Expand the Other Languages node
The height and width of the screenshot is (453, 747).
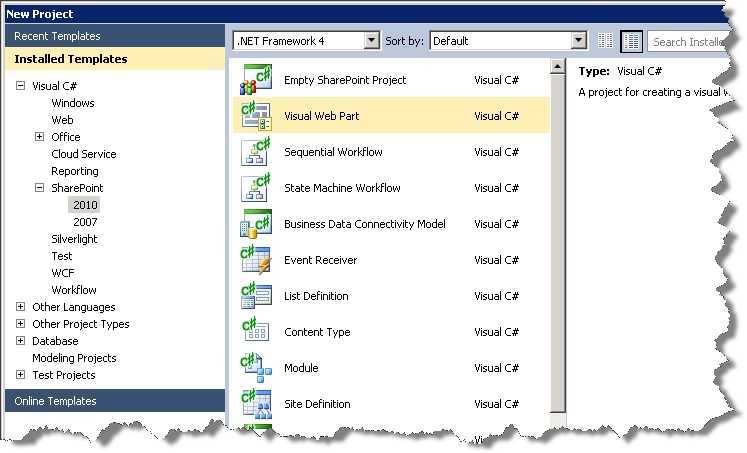(x=20, y=307)
